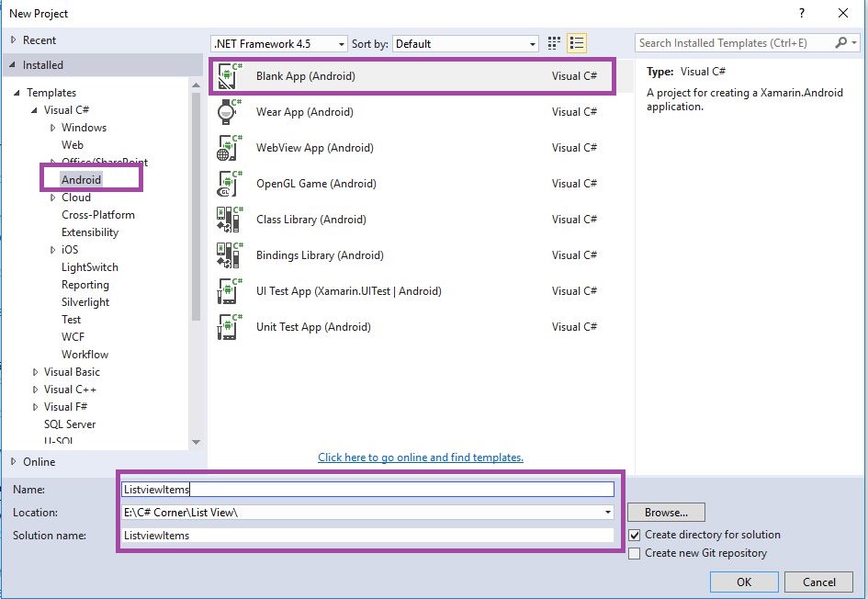Image resolution: width=868 pixels, height=599 pixels.
Task: Select the Android category
Action: (x=81, y=179)
